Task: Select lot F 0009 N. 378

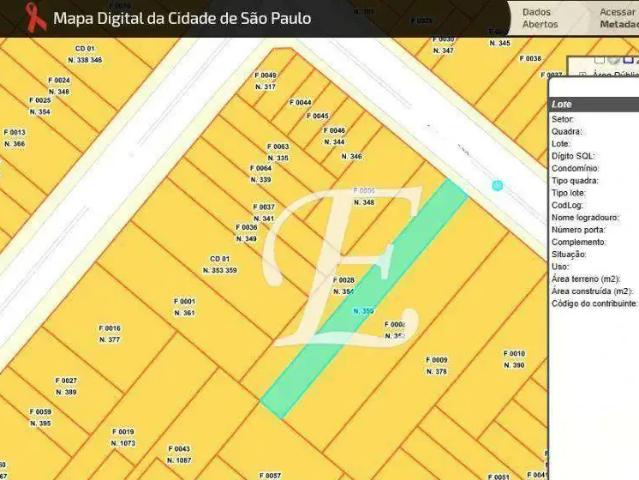Action: click(437, 366)
